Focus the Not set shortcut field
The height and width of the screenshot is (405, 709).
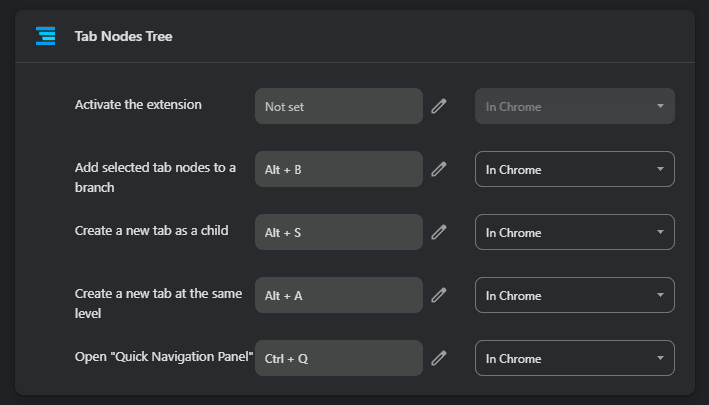(x=338, y=106)
